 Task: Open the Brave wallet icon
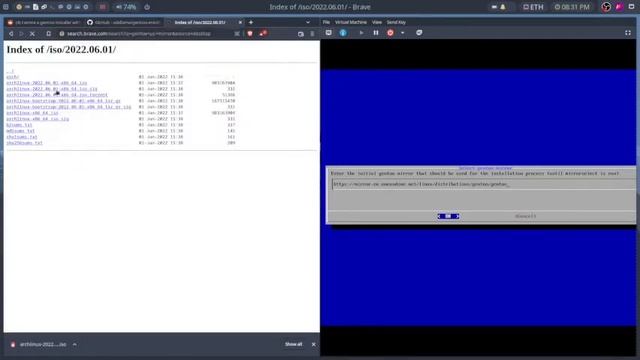(x=301, y=34)
